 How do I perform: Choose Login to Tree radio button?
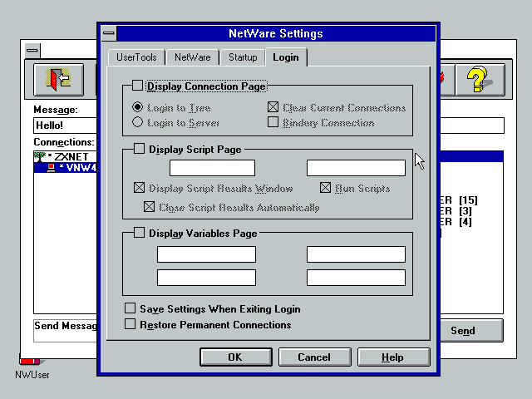[x=137, y=107]
